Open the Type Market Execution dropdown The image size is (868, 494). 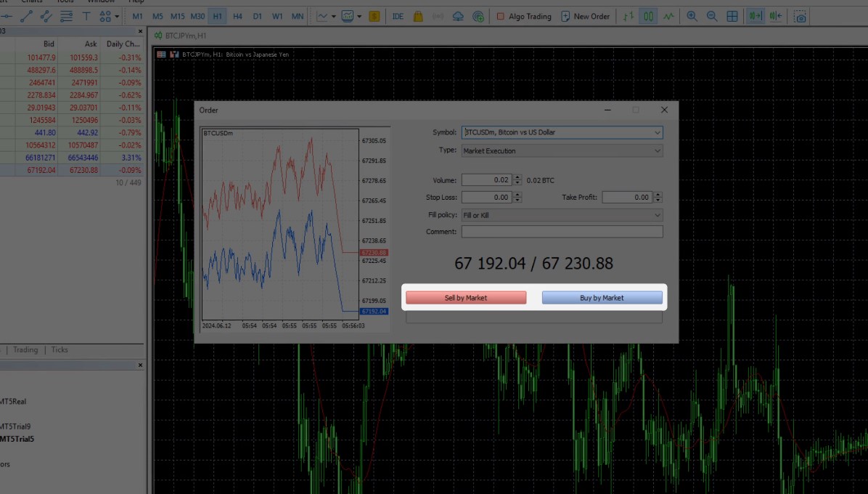[x=562, y=150]
